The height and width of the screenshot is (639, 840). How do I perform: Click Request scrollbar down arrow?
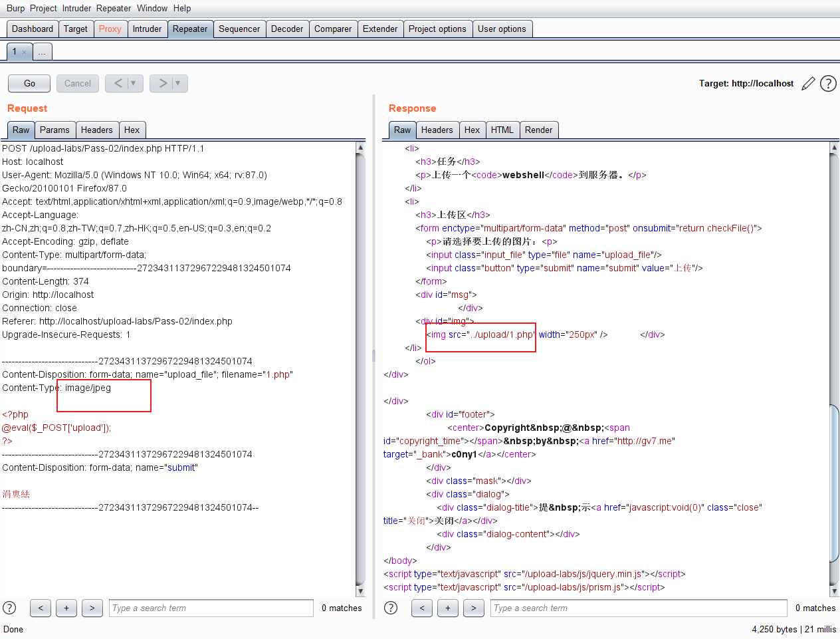click(360, 591)
